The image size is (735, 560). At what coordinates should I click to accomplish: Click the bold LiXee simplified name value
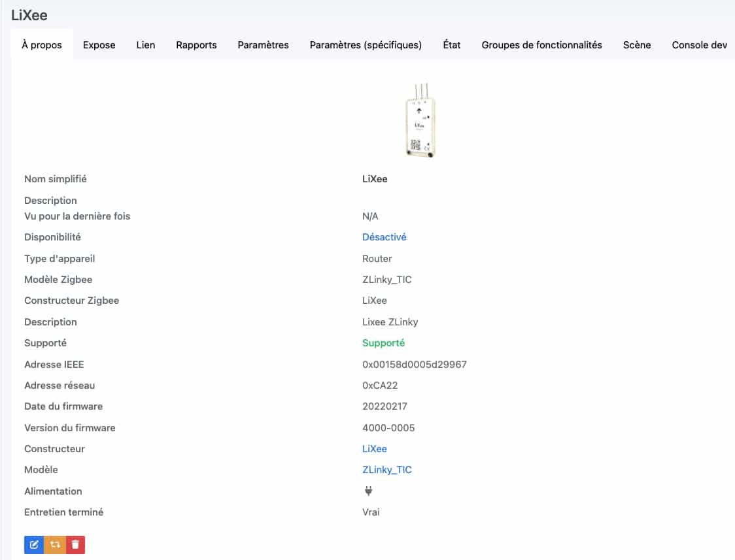coord(375,179)
